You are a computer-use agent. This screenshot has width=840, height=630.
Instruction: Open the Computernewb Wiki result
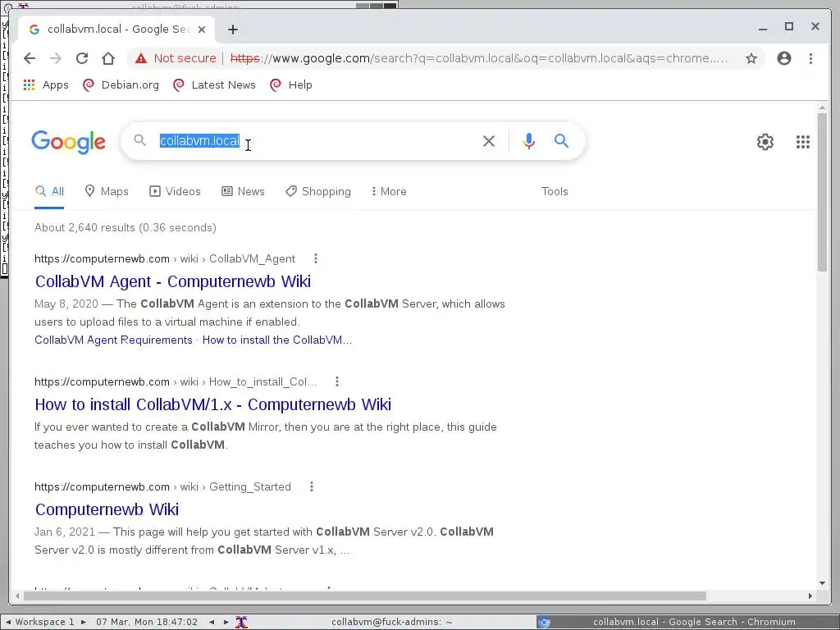tap(107, 509)
